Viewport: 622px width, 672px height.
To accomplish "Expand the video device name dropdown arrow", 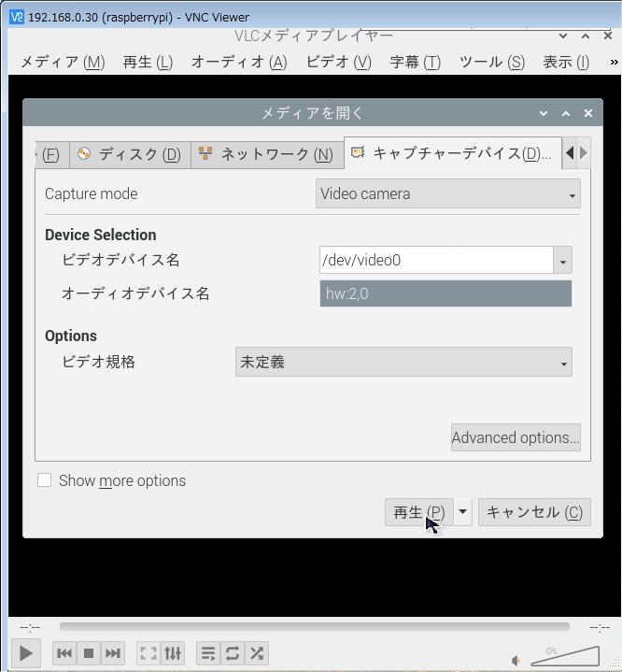I will tap(563, 260).
